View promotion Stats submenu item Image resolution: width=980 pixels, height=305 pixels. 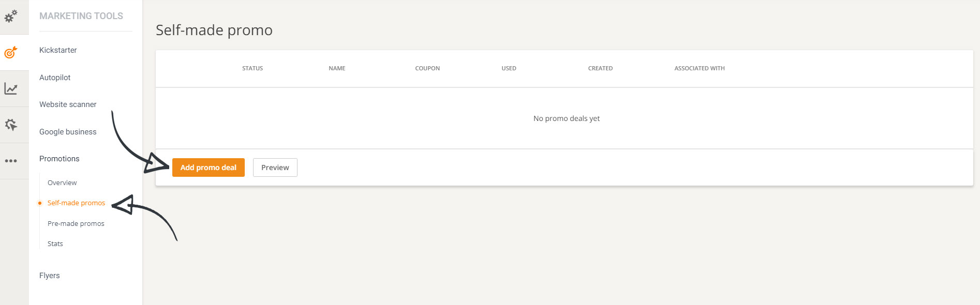(55, 244)
